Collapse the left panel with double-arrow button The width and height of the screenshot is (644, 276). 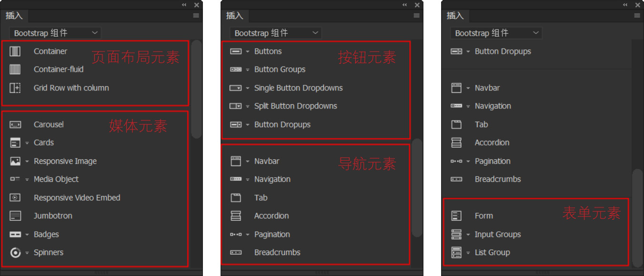coord(185,5)
